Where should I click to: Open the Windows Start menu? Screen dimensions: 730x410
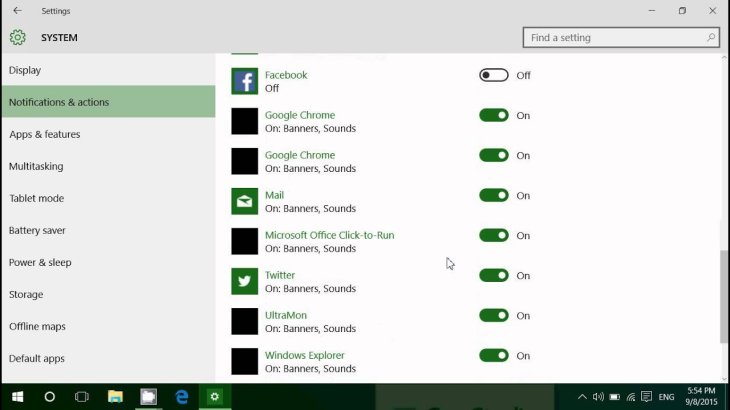click(17, 397)
